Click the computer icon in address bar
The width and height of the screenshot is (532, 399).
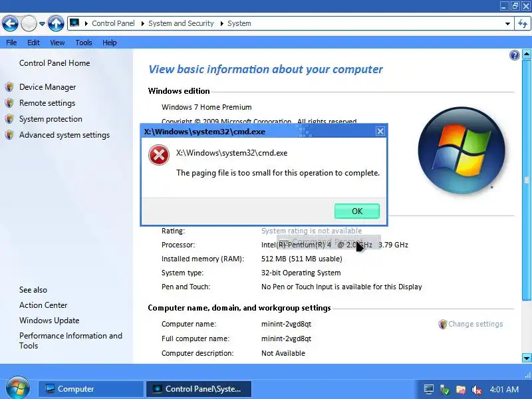click(x=74, y=23)
